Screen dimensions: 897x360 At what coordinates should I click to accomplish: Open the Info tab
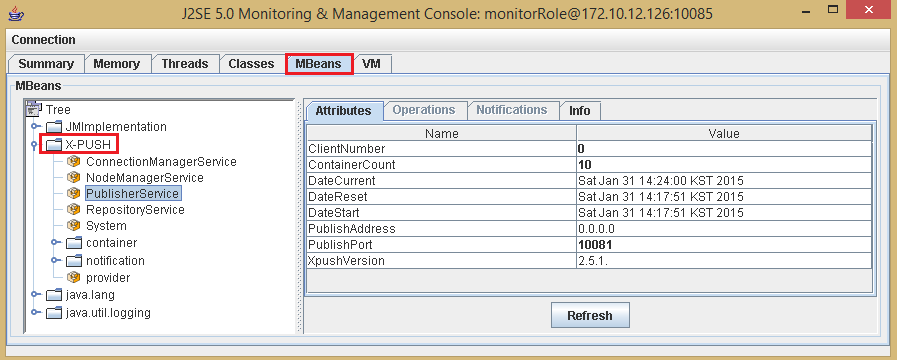tap(580, 110)
